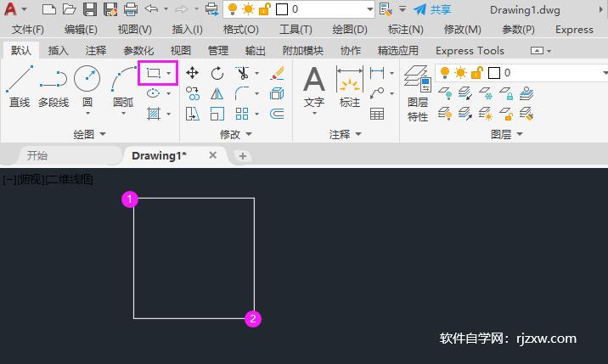
Task: Select the Rectangle tool in the Draw panel
Action: point(154,73)
